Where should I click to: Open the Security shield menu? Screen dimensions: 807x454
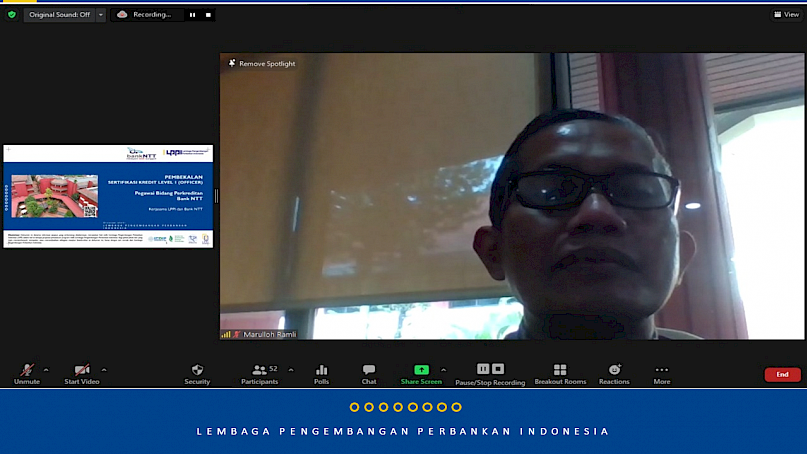pos(197,374)
